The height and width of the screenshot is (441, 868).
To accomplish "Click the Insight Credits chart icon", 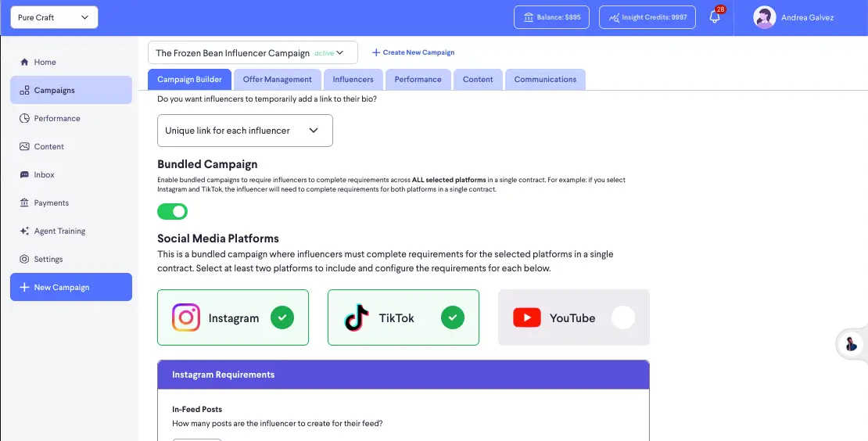I will coord(614,18).
